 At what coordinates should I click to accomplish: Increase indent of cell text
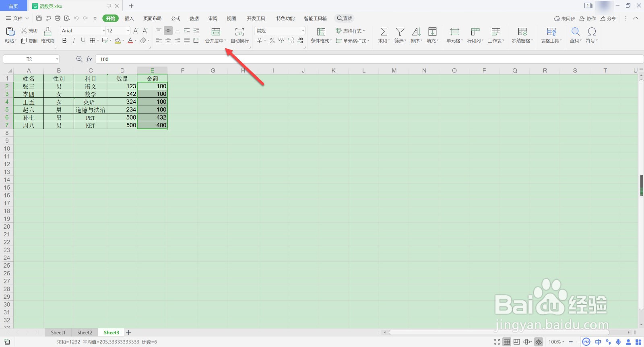[196, 31]
